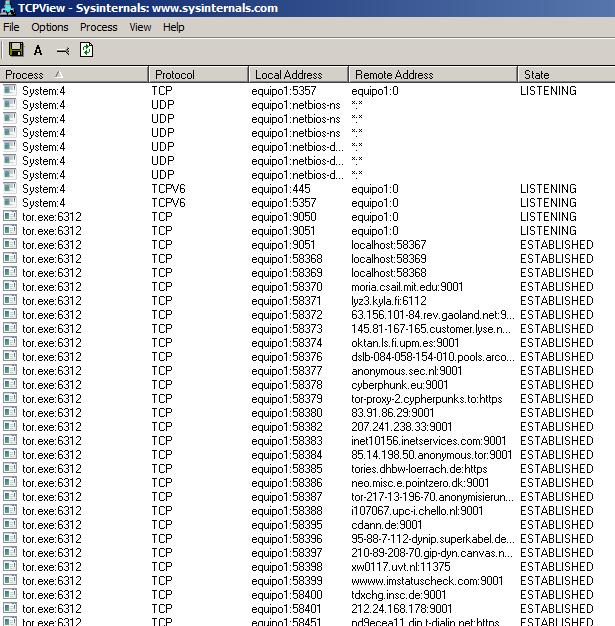This screenshot has width=615, height=626.
Task: Select remote address 63.156.101-84.rev.gaoland.net
Action: click(432, 315)
